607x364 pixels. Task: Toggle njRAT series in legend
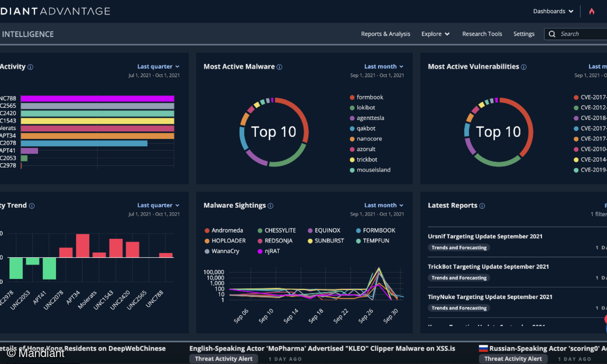[269, 251]
